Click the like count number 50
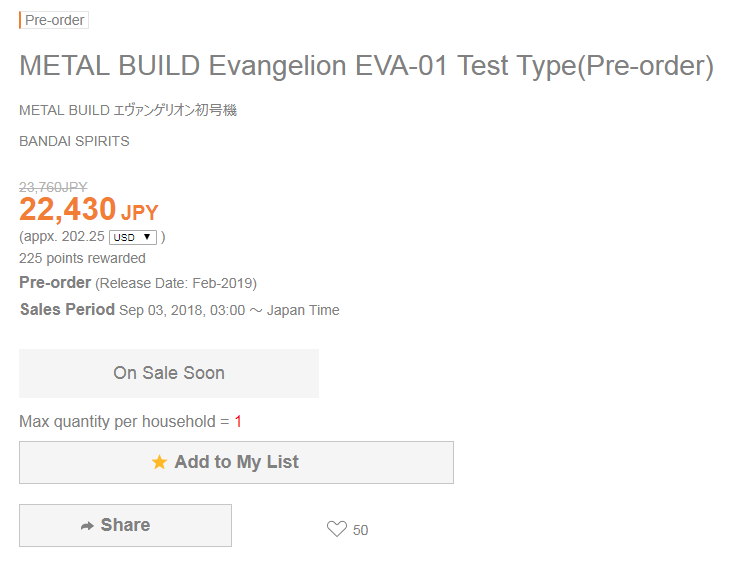Image resolution: width=747 pixels, height=585 pixels. [x=360, y=530]
